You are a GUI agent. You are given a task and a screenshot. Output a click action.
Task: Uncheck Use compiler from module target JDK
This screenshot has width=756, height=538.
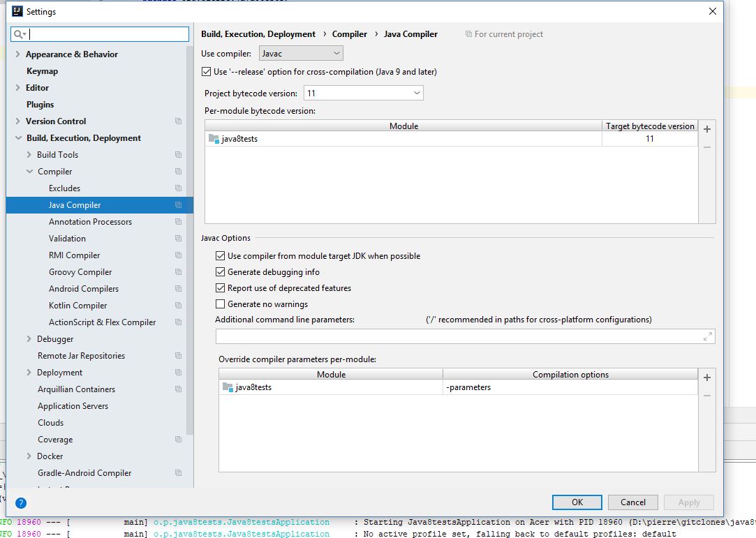(x=221, y=255)
